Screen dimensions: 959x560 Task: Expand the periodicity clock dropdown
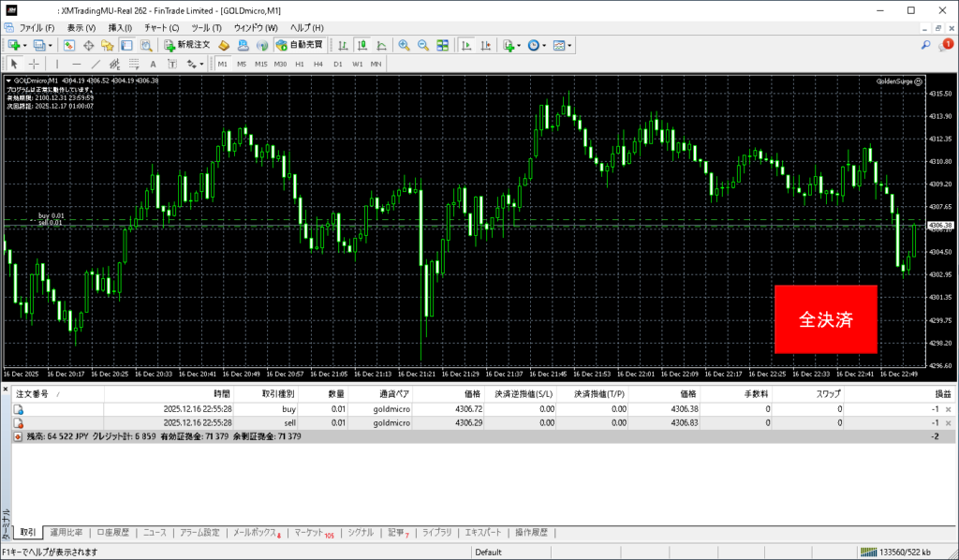(543, 45)
